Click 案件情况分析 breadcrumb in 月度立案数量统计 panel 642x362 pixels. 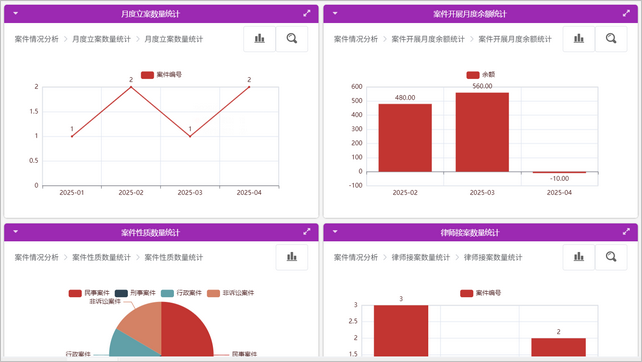coord(36,39)
